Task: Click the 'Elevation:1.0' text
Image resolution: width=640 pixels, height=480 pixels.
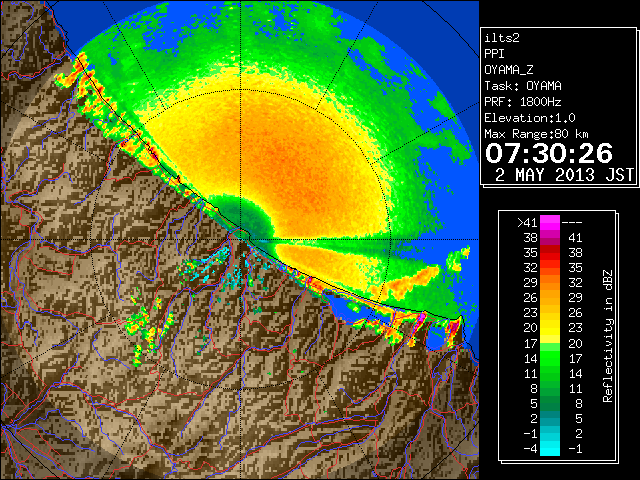Action: 530,118
